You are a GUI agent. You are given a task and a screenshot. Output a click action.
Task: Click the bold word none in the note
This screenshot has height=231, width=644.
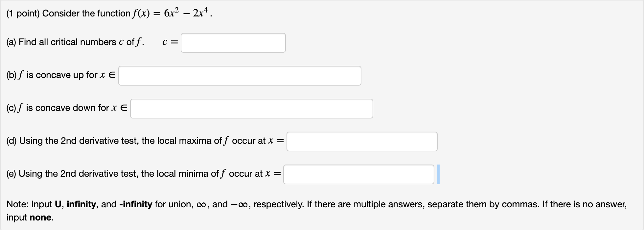pos(41,218)
